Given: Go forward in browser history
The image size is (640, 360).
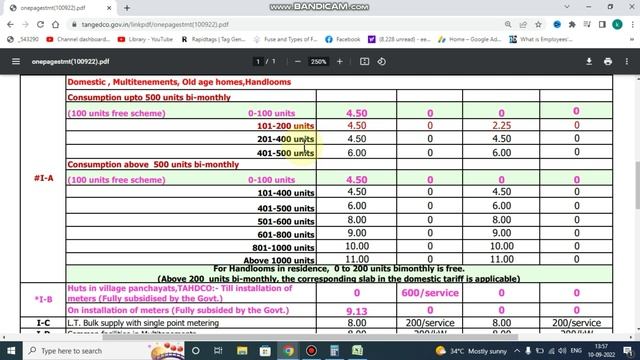Looking at the screenshot, I should click(x=25, y=24).
